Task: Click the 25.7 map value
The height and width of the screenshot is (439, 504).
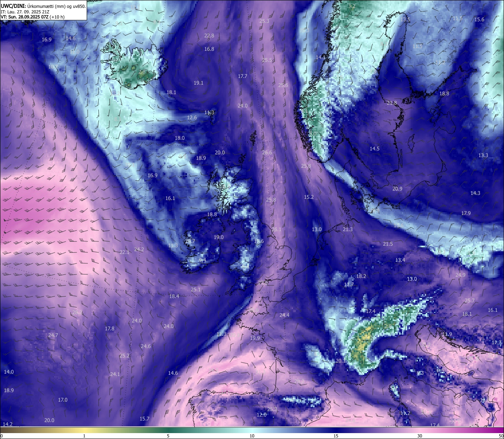Action: [470, 300]
